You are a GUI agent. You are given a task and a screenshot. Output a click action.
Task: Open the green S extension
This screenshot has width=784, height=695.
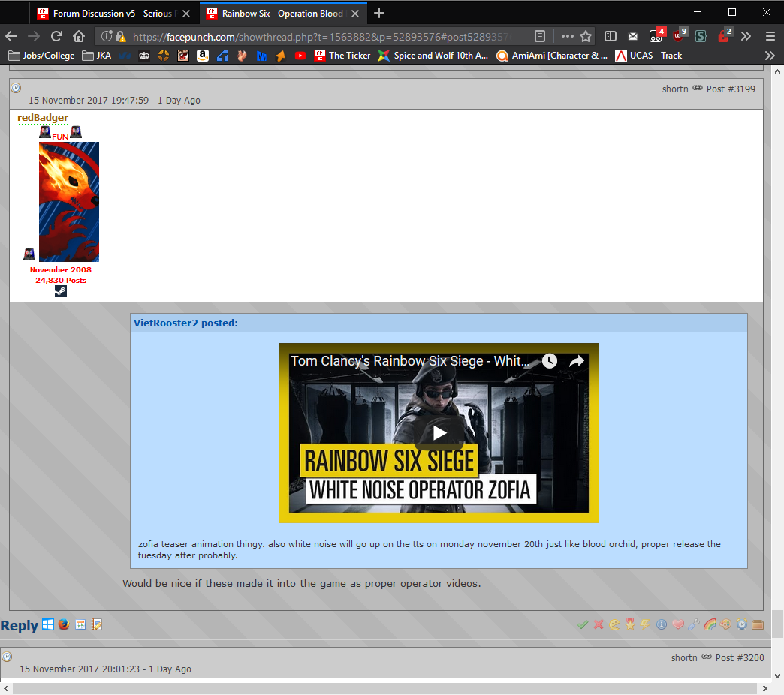(x=701, y=36)
